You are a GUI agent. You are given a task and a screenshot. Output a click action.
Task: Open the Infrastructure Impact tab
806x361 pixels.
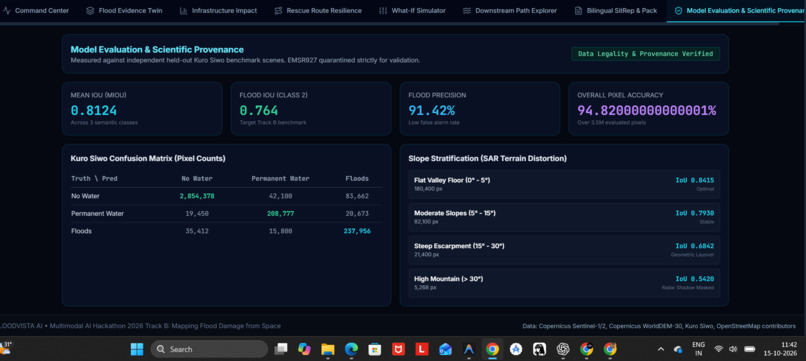click(x=218, y=10)
